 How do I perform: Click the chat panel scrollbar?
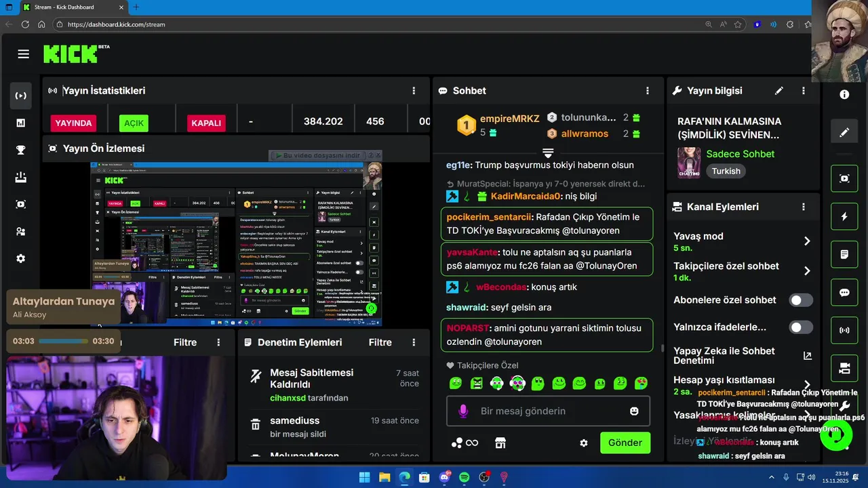click(x=663, y=348)
